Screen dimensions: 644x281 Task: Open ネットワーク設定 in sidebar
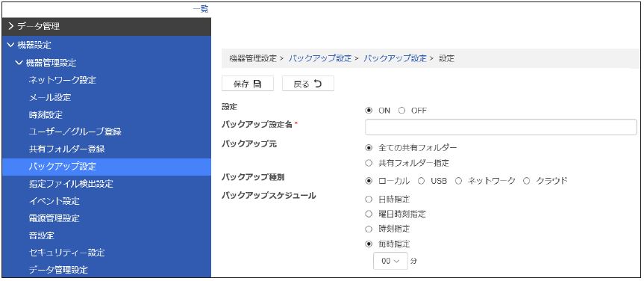pyautogui.click(x=63, y=80)
